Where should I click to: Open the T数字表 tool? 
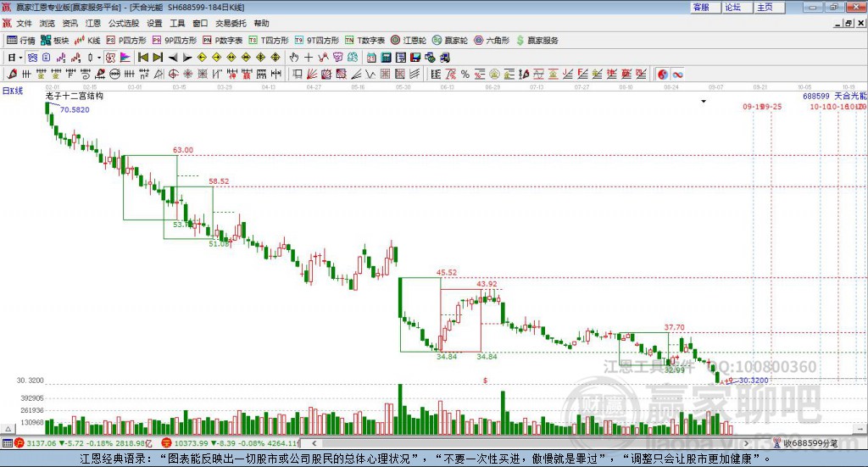pyautogui.click(x=364, y=41)
